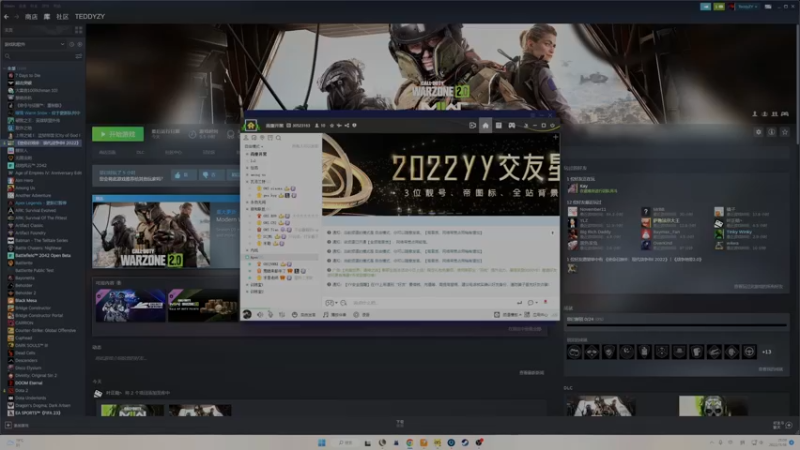Open the app center icon in YY bottom-right
800x450 pixels.
pyautogui.click(x=527, y=315)
